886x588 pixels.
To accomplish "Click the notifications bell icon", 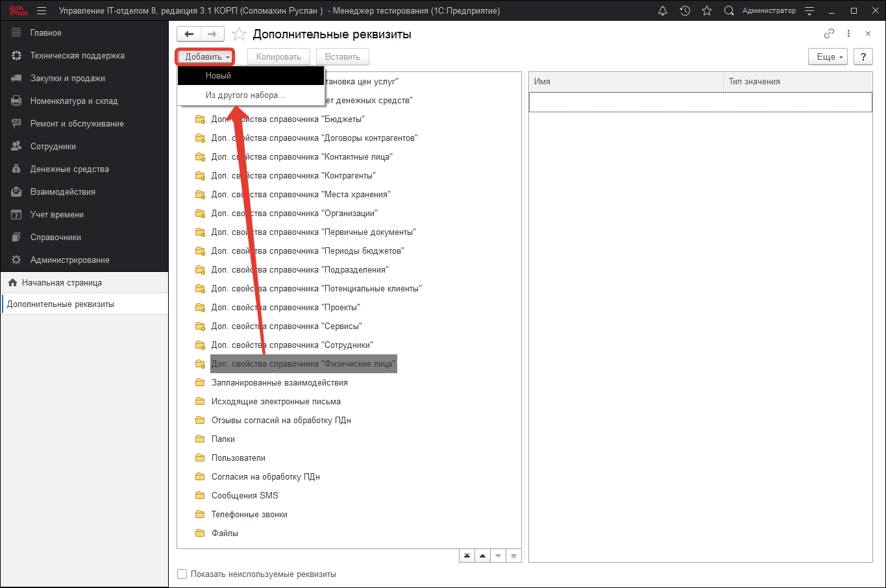I will pyautogui.click(x=663, y=11).
